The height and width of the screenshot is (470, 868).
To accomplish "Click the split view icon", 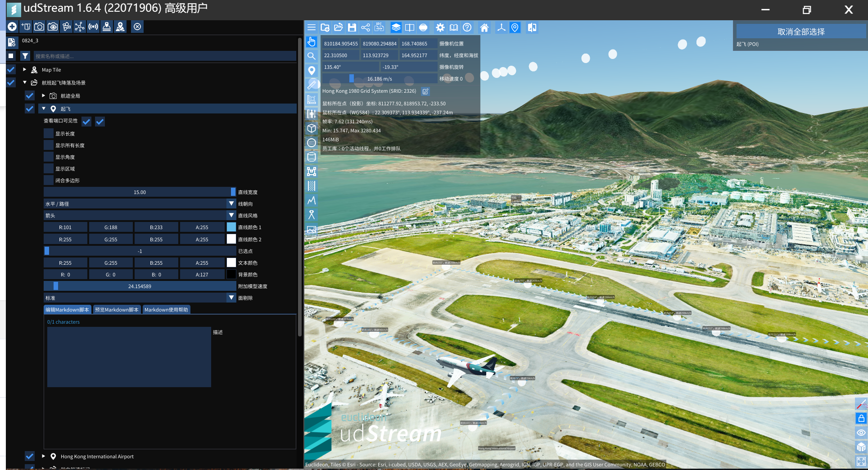I will pyautogui.click(x=410, y=27).
